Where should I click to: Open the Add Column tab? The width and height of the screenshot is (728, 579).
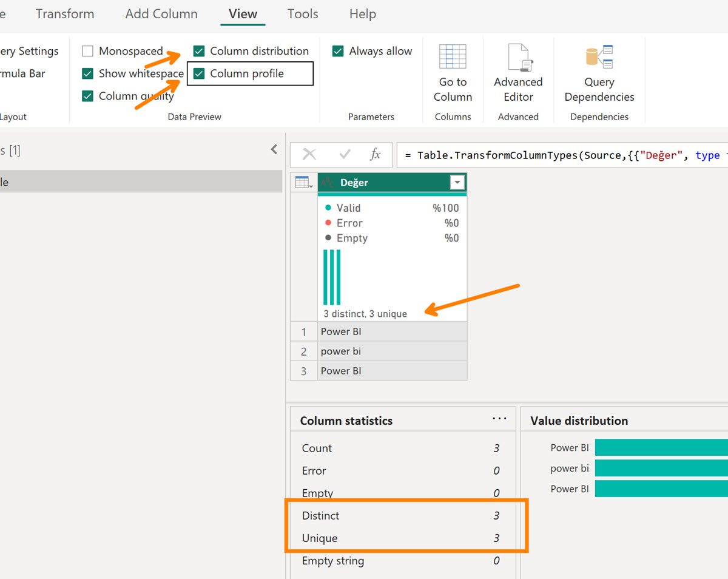click(x=161, y=14)
